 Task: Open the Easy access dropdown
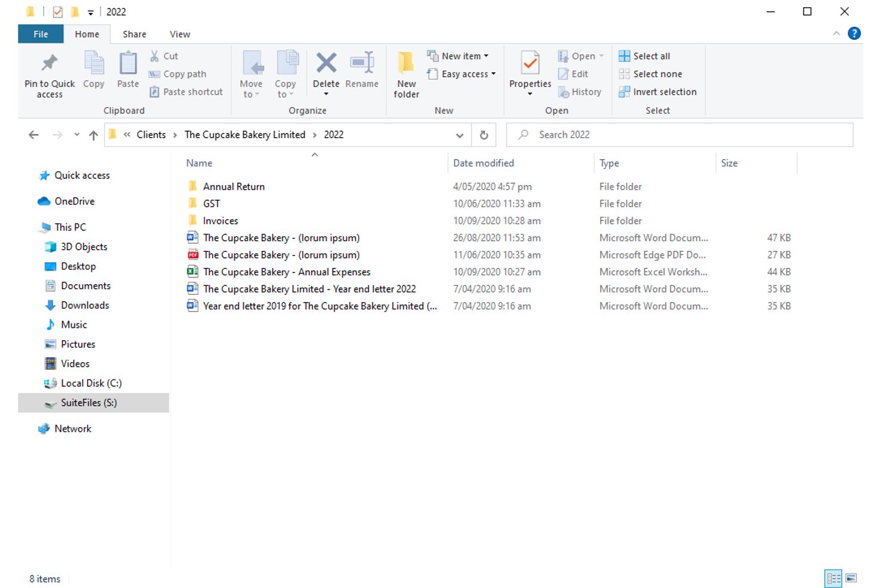pos(461,74)
